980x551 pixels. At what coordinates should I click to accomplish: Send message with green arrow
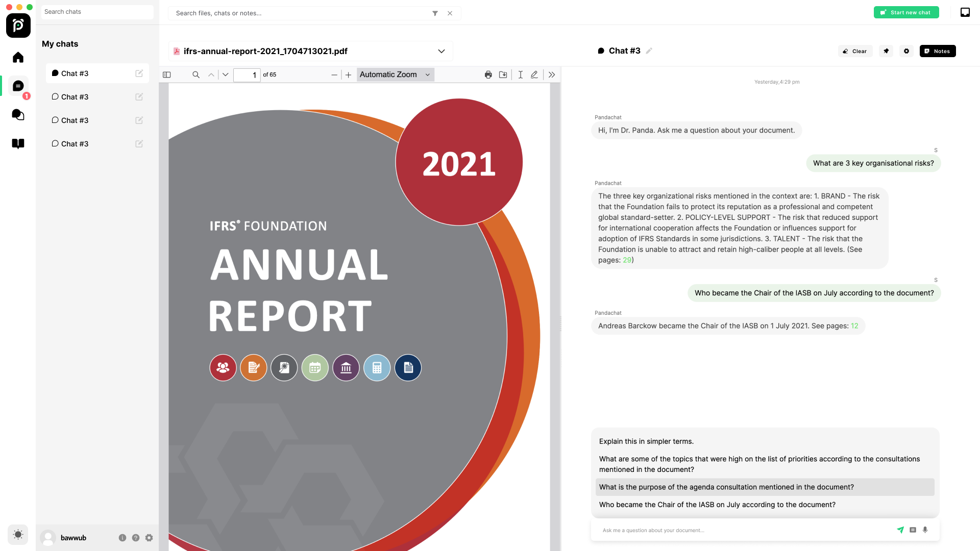pyautogui.click(x=900, y=530)
